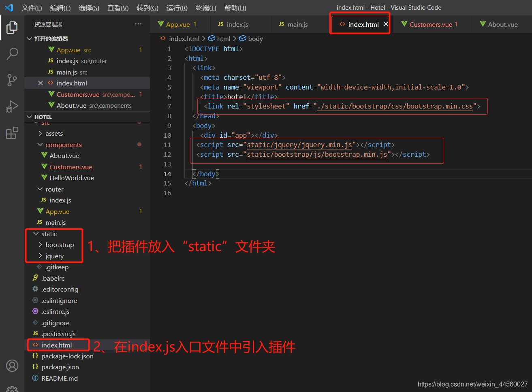Open 文件(F) menu
The image size is (532, 392).
click(x=32, y=8)
